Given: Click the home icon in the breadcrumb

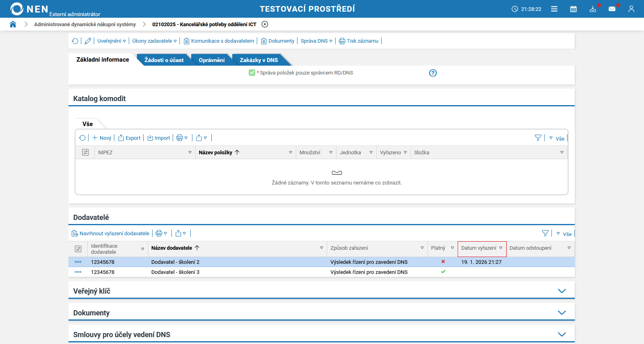Looking at the screenshot, I should point(13,24).
